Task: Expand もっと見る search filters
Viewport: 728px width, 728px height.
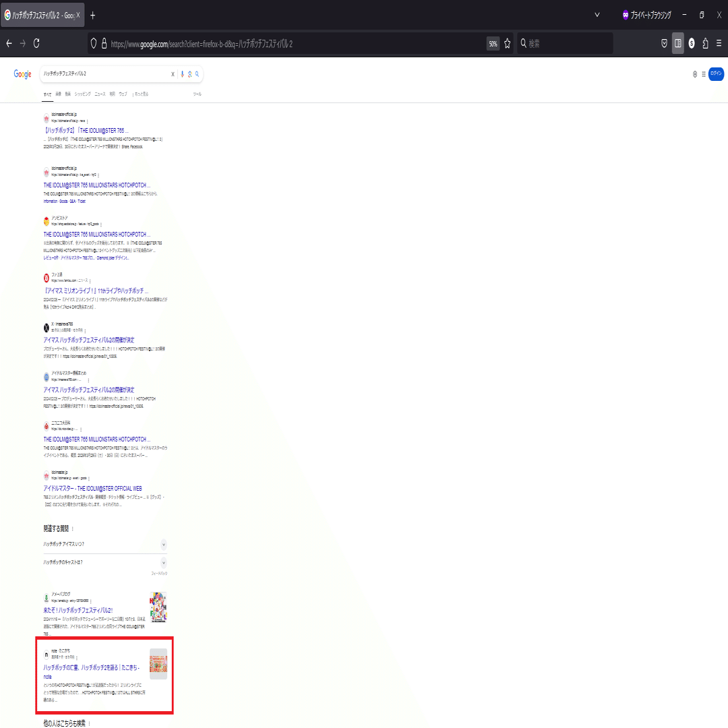Action: click(141, 94)
